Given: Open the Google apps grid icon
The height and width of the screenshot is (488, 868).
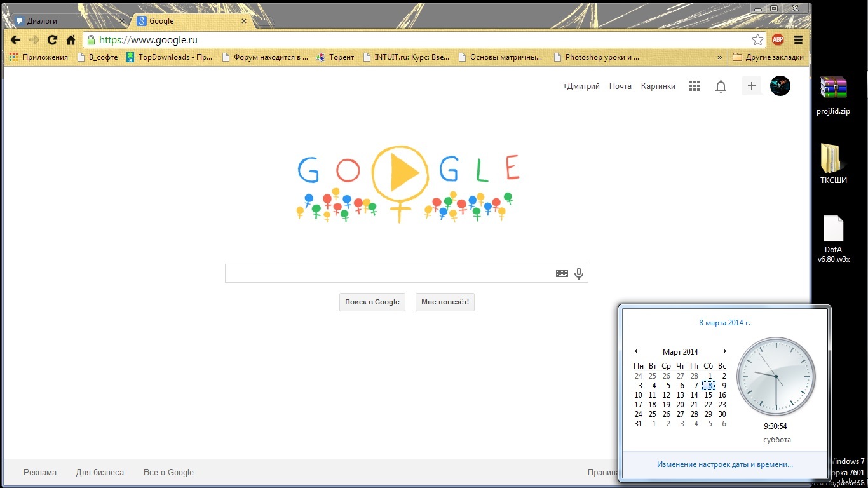Looking at the screenshot, I should 695,86.
